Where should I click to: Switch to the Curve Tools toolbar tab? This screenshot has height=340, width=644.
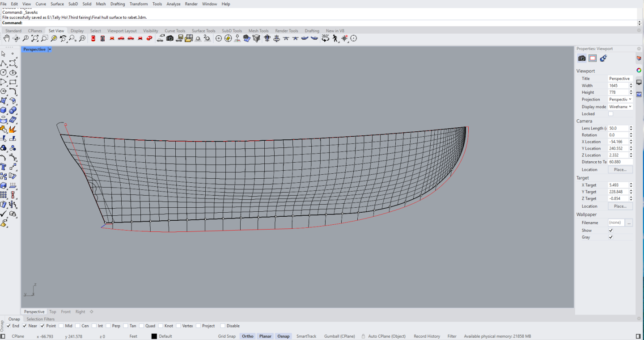[x=174, y=31]
